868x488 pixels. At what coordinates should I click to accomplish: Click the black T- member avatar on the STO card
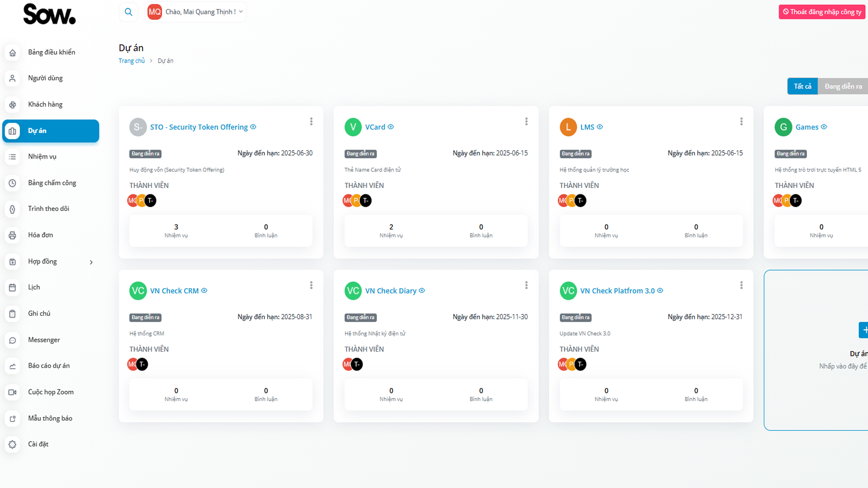click(151, 201)
